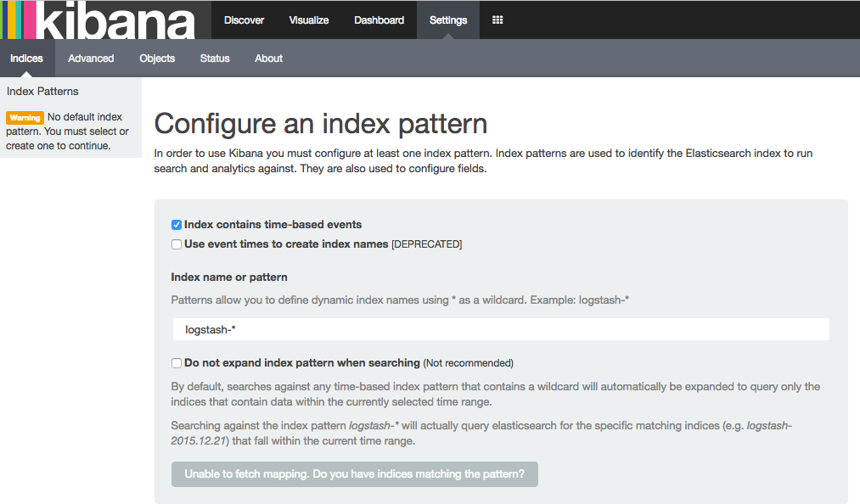Open the app switcher grid icon
This screenshot has width=860, height=504.
coord(497,20)
